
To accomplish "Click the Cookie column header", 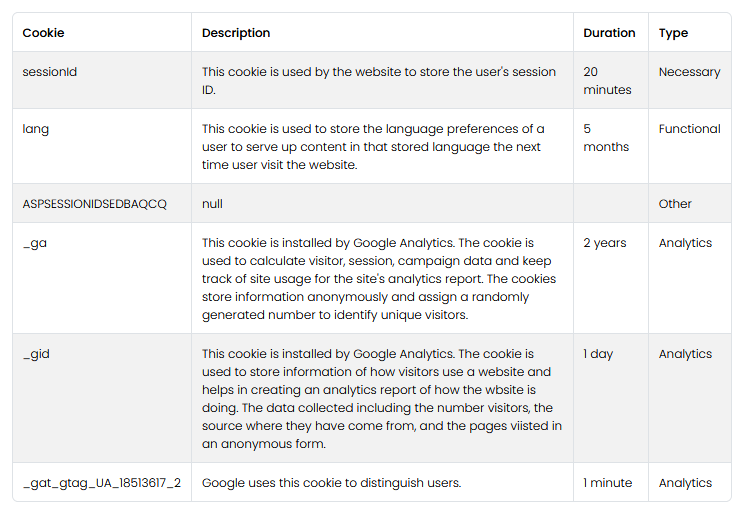I will click(x=43, y=33).
